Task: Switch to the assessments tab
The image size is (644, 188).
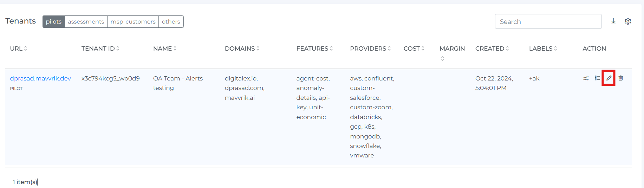Action: click(86, 21)
